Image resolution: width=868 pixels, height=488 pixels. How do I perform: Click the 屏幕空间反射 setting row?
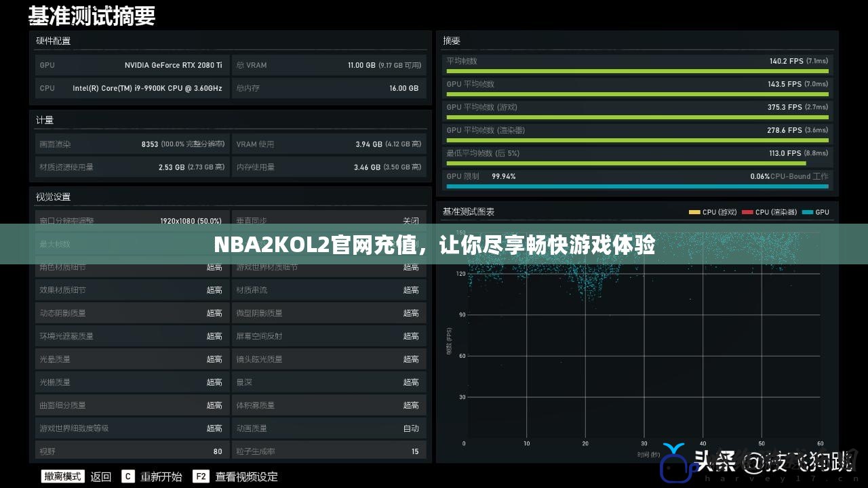329,336
